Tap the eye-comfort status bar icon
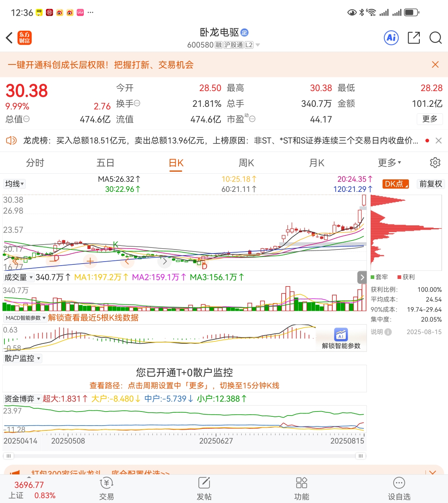Image resolution: width=448 pixels, height=503 pixels. coord(352,12)
